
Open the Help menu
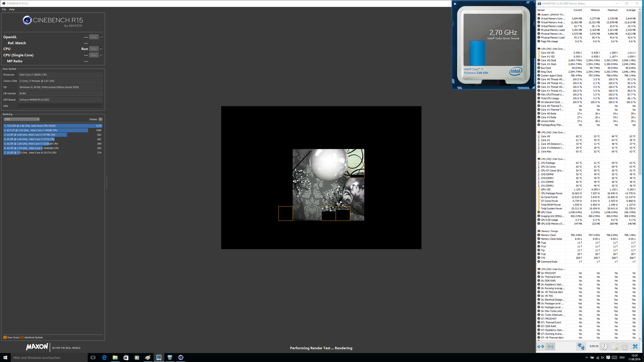click(x=12, y=9)
